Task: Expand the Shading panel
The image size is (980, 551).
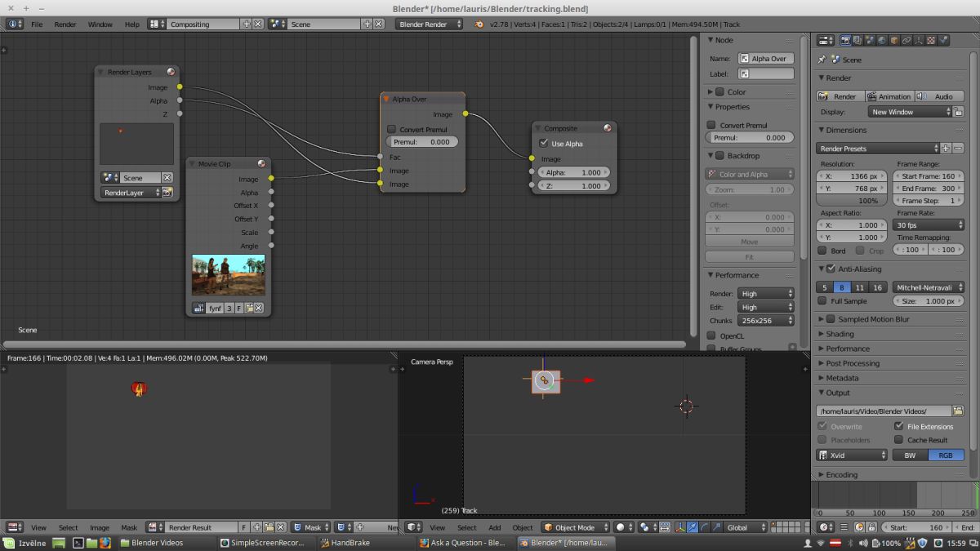Action: coord(840,334)
